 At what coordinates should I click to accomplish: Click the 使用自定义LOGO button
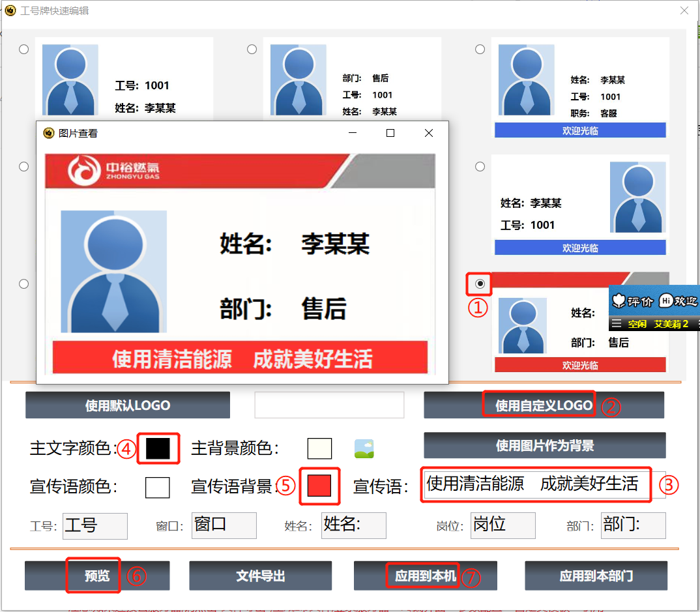point(544,405)
